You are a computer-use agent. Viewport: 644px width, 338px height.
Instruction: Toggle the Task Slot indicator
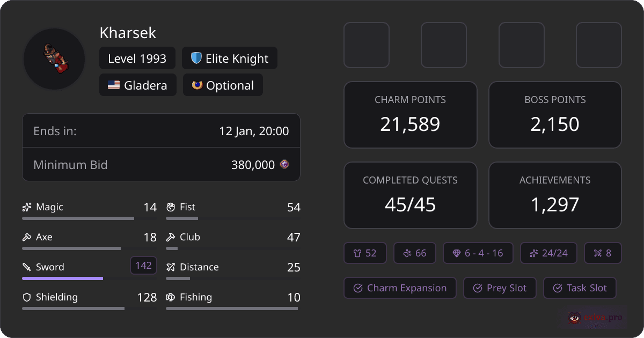[580, 288]
